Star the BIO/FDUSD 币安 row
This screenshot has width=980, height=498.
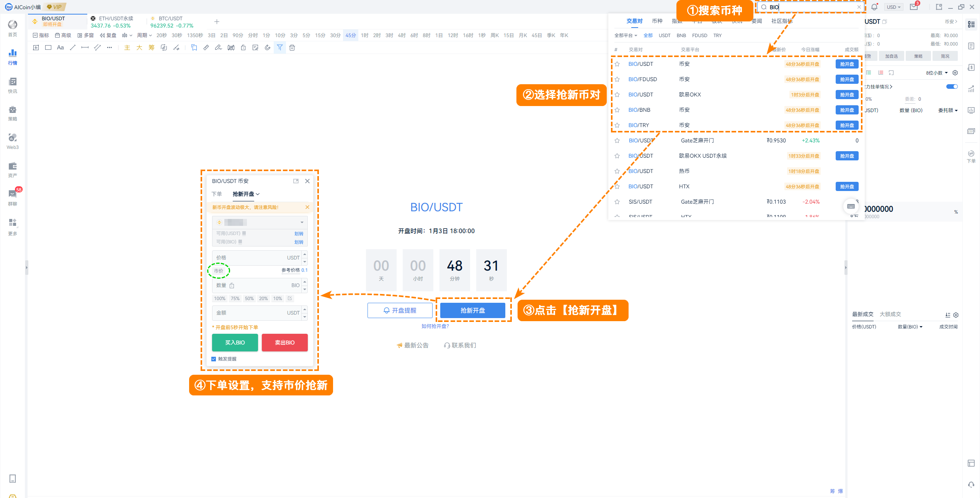pos(617,79)
